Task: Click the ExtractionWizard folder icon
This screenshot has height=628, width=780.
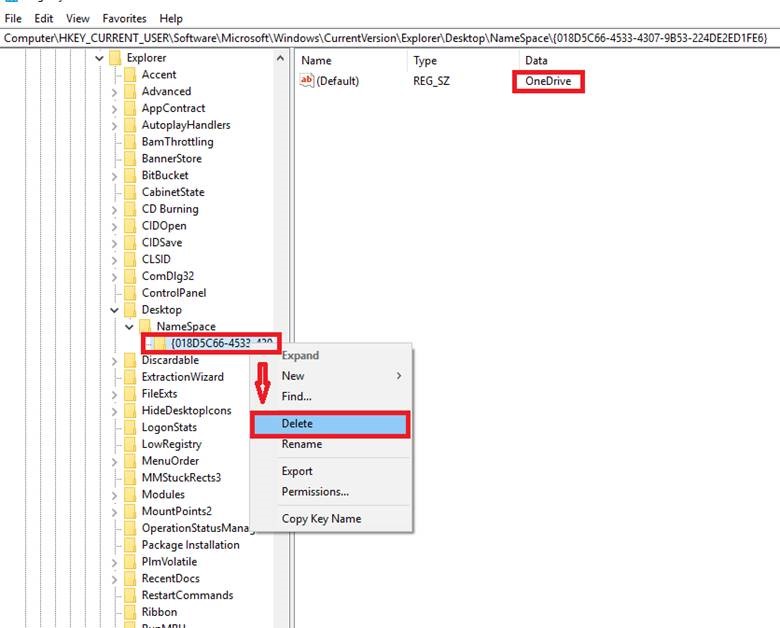Action: point(130,377)
